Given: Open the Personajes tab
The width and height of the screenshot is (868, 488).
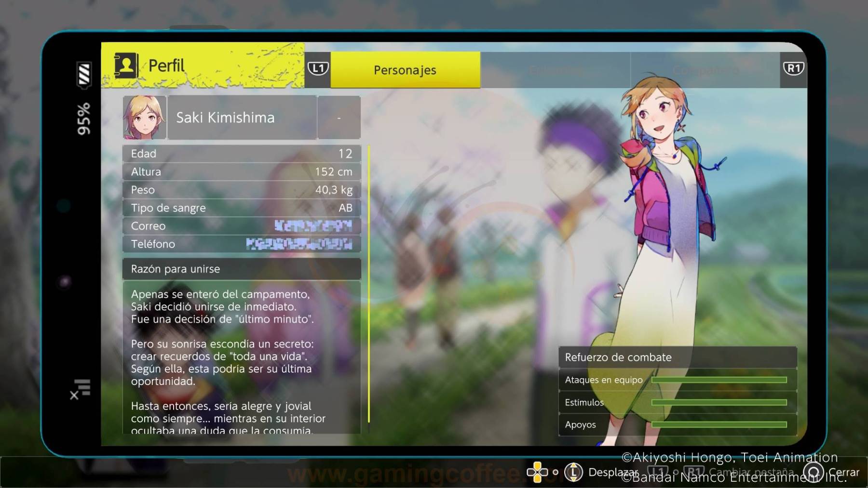Looking at the screenshot, I should pyautogui.click(x=405, y=70).
